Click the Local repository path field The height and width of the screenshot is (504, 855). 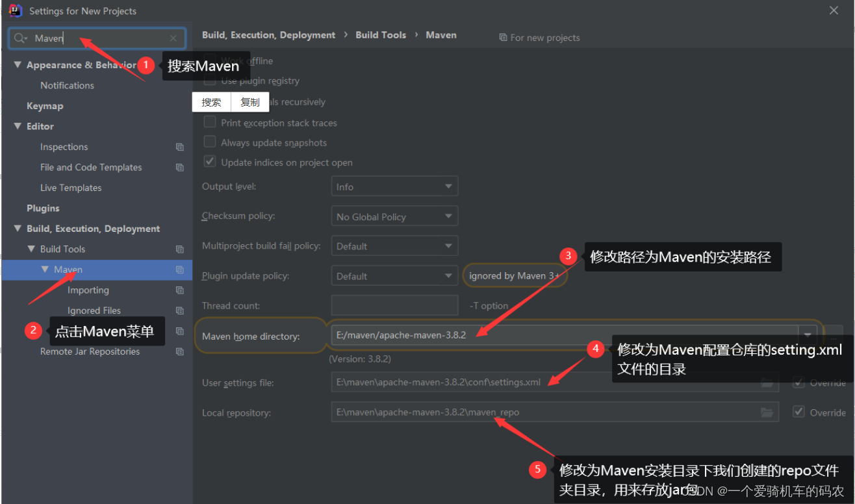555,412
